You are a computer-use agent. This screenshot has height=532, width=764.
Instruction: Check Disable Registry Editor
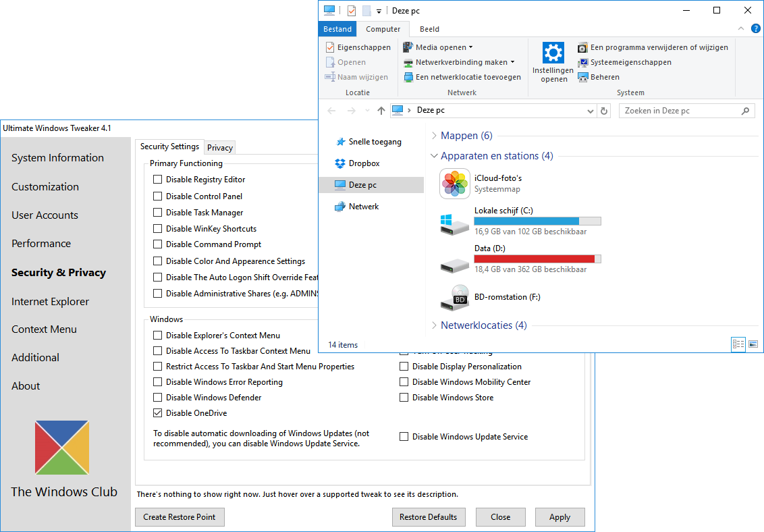157,180
